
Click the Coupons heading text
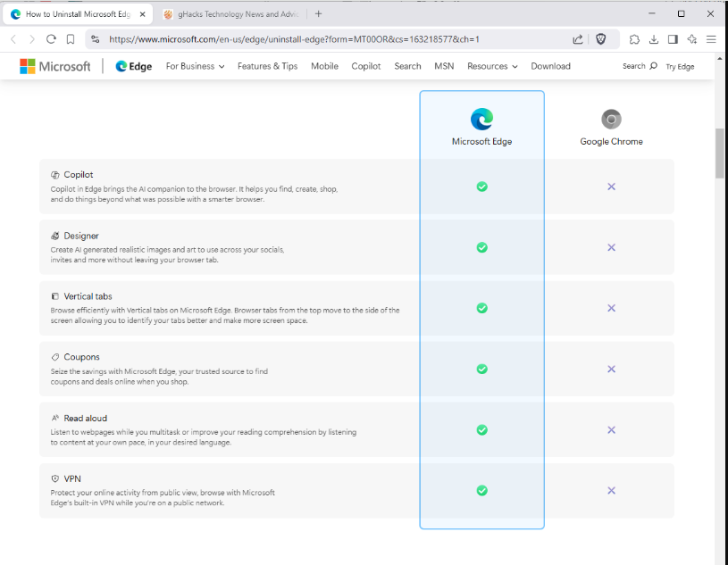coord(81,357)
